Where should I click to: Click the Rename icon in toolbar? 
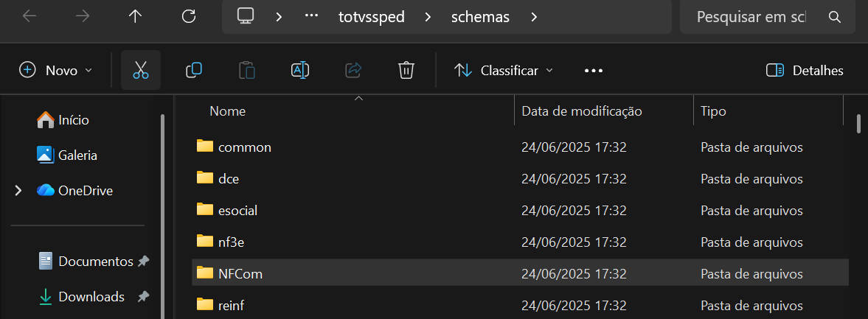pyautogui.click(x=300, y=70)
